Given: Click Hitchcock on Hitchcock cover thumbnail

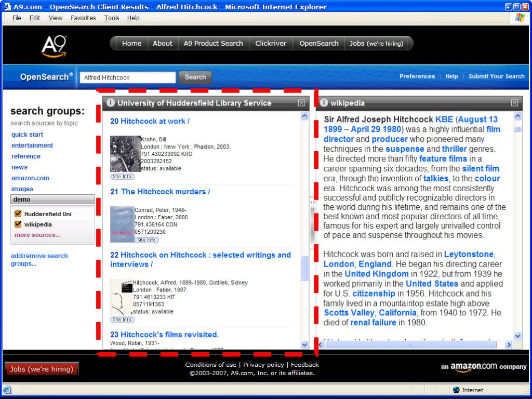Looking at the screenshot, I should pos(122,297).
